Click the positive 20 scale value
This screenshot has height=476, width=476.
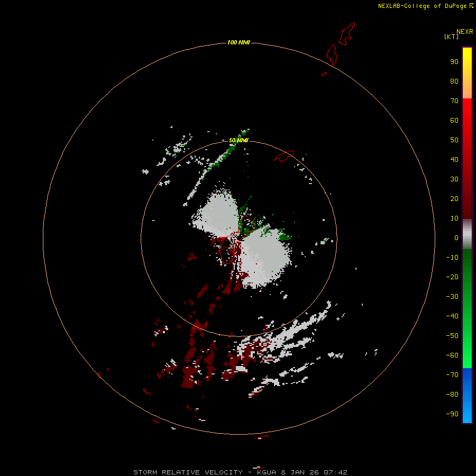[x=454, y=199]
